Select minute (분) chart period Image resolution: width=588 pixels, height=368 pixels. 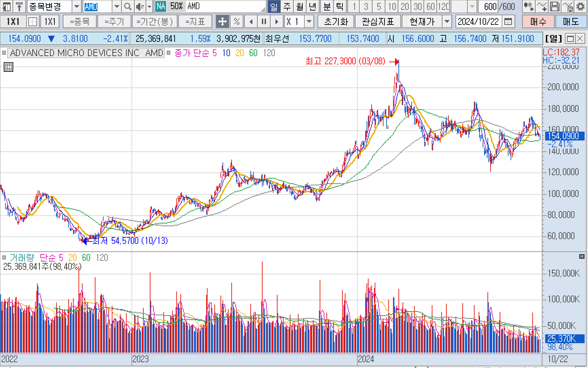[327, 6]
